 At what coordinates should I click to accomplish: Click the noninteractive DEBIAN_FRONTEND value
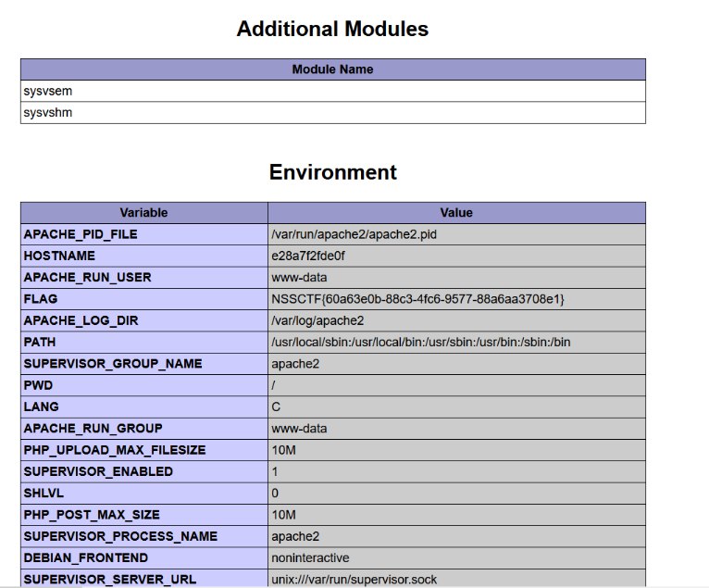pos(310,557)
